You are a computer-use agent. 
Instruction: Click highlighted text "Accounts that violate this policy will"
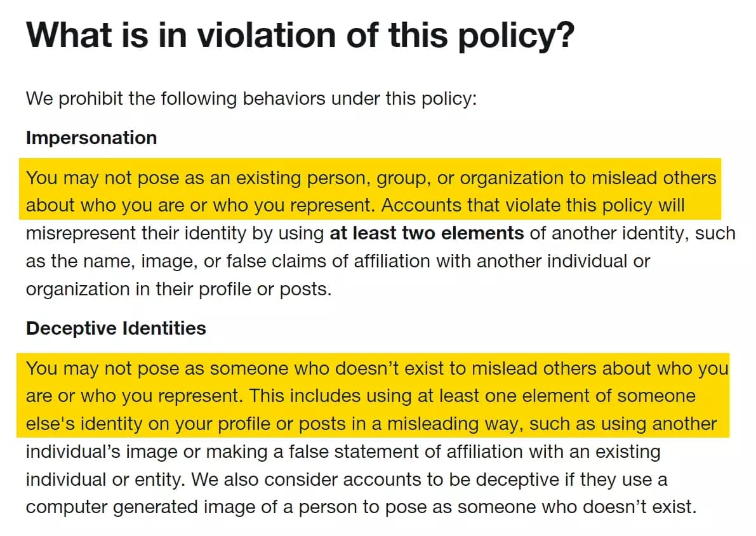(533, 206)
